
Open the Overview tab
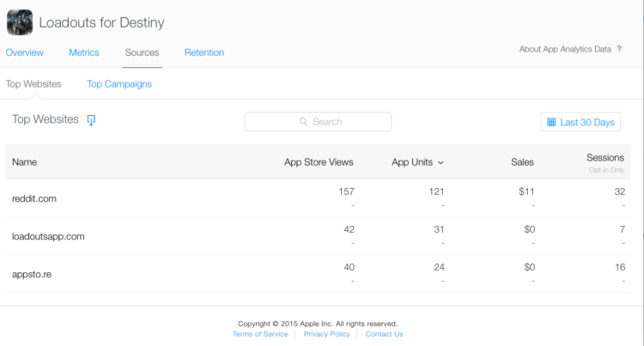click(x=25, y=52)
